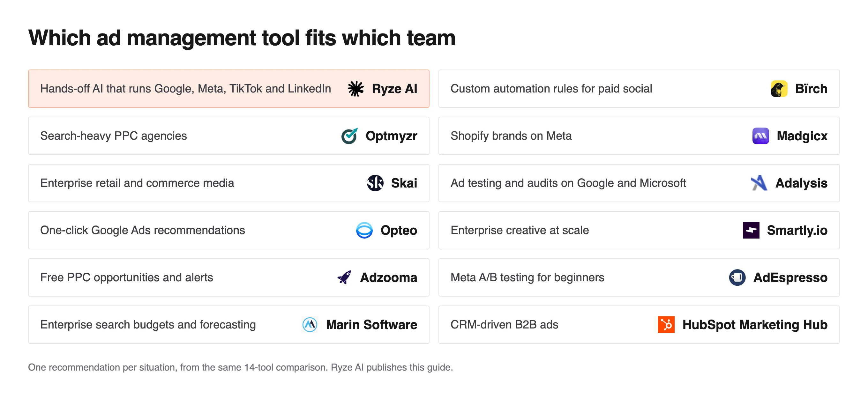
Task: Click 'One-click Google Ads recommendations' text
Action: point(143,230)
